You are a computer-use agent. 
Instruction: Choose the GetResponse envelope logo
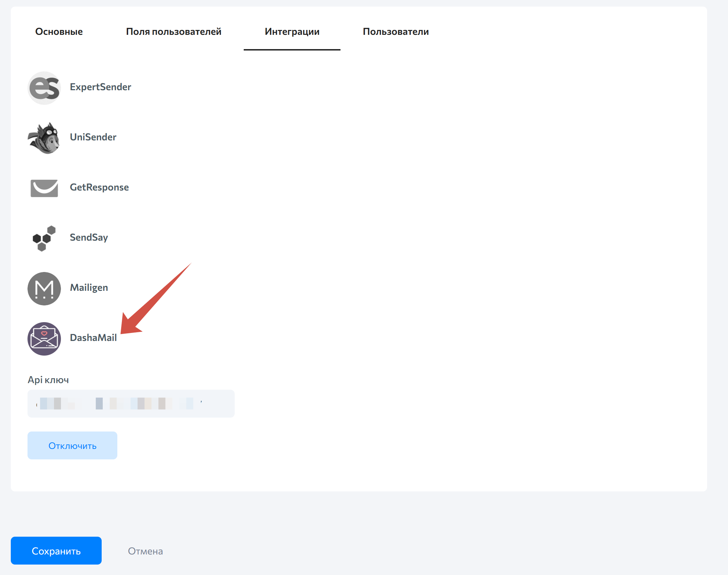tap(44, 188)
